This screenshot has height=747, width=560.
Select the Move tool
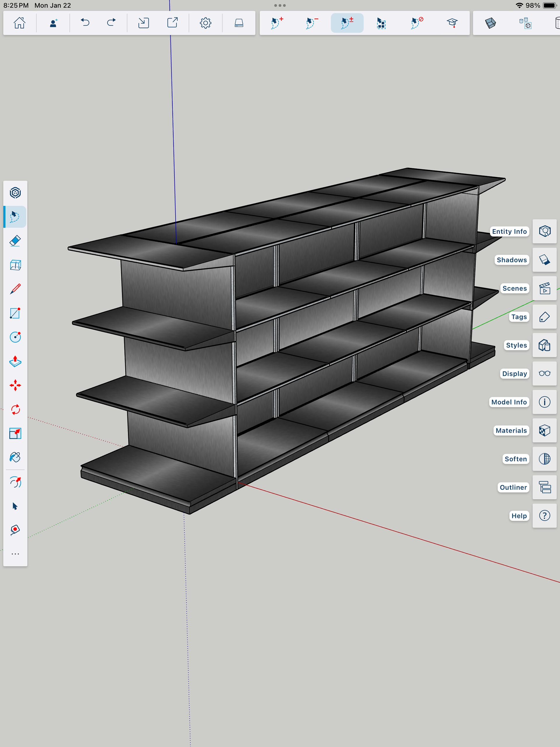coord(15,385)
